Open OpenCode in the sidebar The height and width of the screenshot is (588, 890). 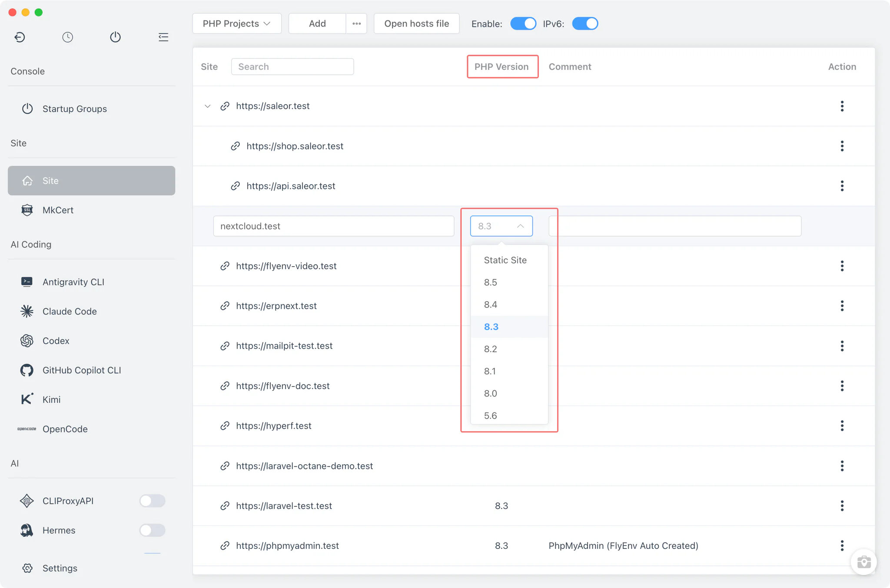91,429
